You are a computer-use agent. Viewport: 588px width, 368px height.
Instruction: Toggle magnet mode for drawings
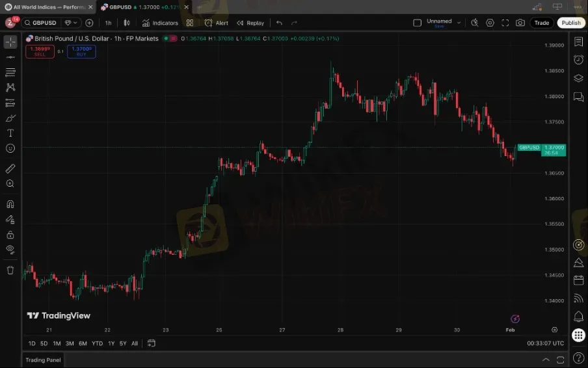[x=10, y=204]
